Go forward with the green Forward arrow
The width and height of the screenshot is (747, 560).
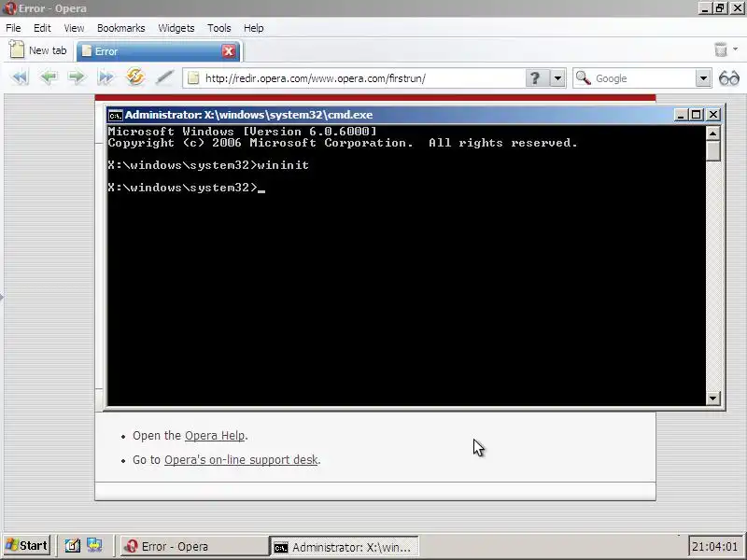point(77,77)
